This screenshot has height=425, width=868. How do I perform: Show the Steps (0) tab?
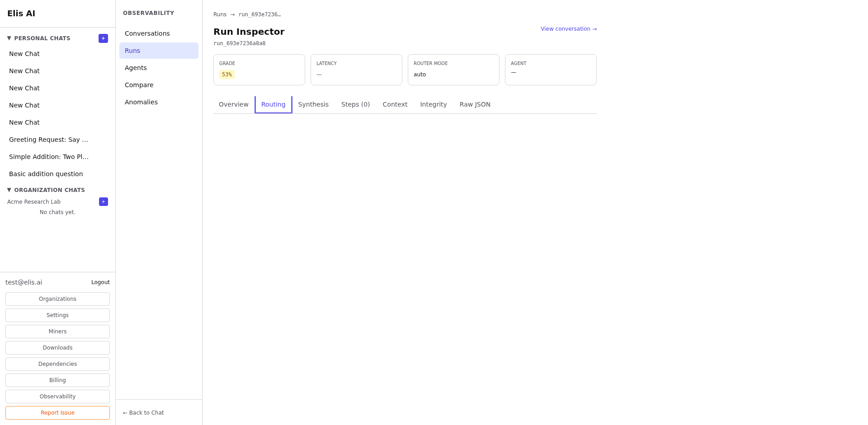click(x=355, y=104)
